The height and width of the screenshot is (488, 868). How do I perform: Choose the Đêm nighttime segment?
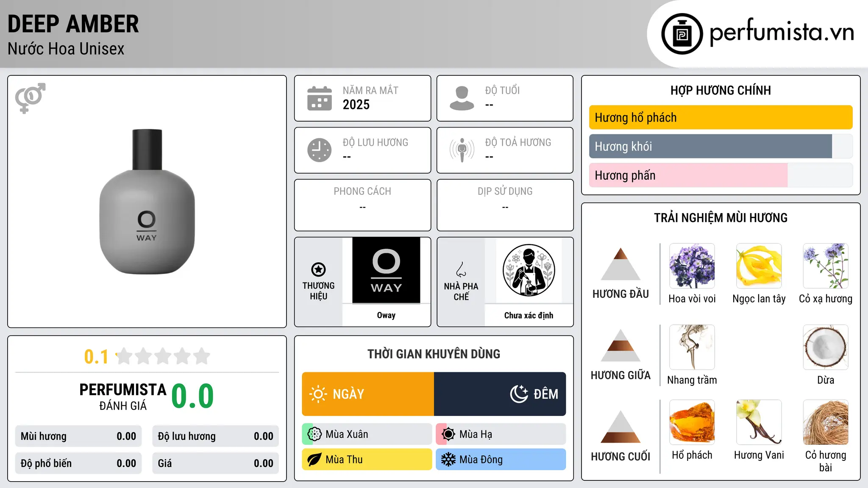pyautogui.click(x=500, y=394)
